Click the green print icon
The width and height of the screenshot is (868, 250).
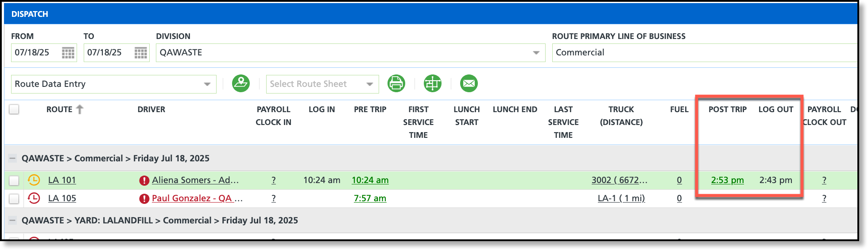pyautogui.click(x=396, y=83)
